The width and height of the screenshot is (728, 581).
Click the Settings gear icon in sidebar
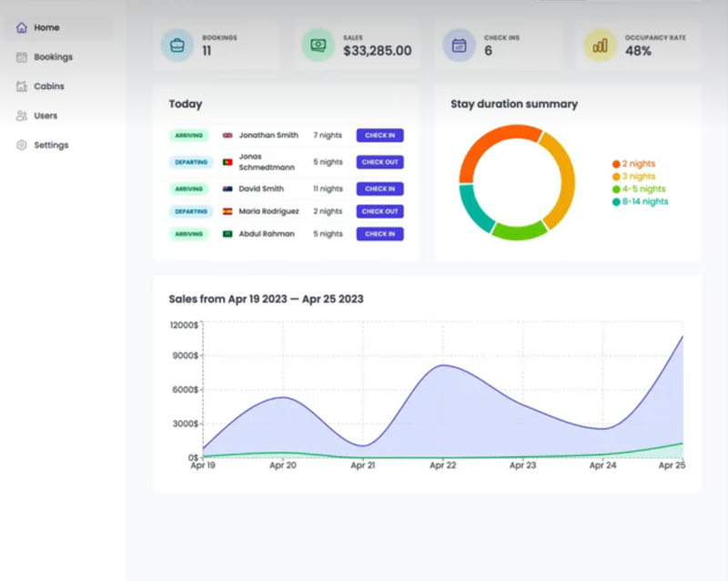click(x=22, y=145)
